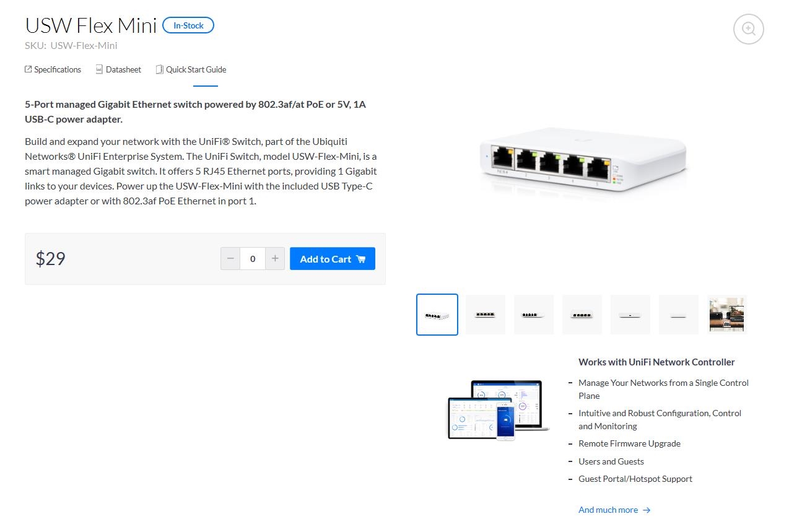Click the quantity input field
The image size is (789, 532).
coord(253,259)
